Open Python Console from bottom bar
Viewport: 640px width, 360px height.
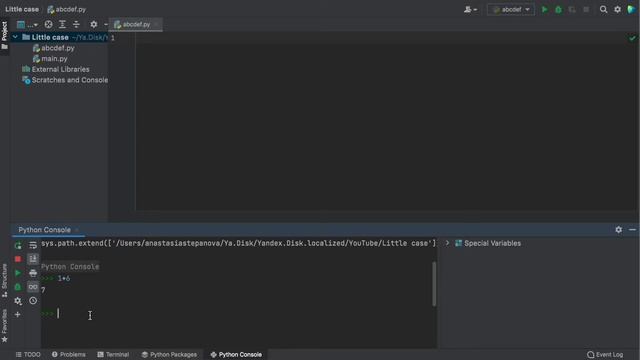(236, 355)
